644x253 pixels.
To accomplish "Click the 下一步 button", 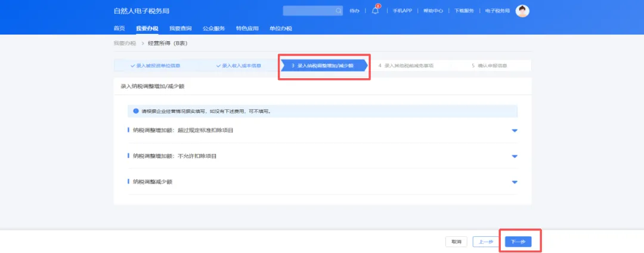I will tap(518, 242).
